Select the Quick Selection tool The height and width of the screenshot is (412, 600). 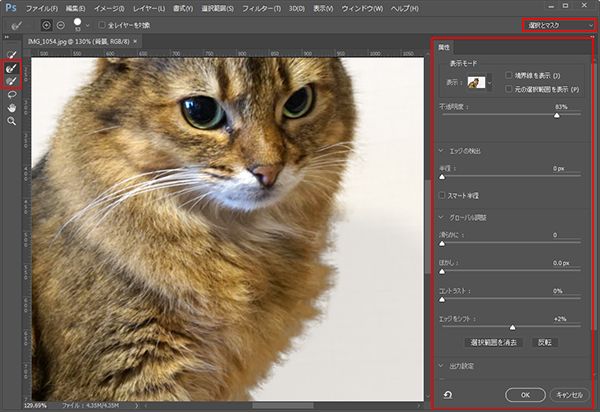point(12,54)
